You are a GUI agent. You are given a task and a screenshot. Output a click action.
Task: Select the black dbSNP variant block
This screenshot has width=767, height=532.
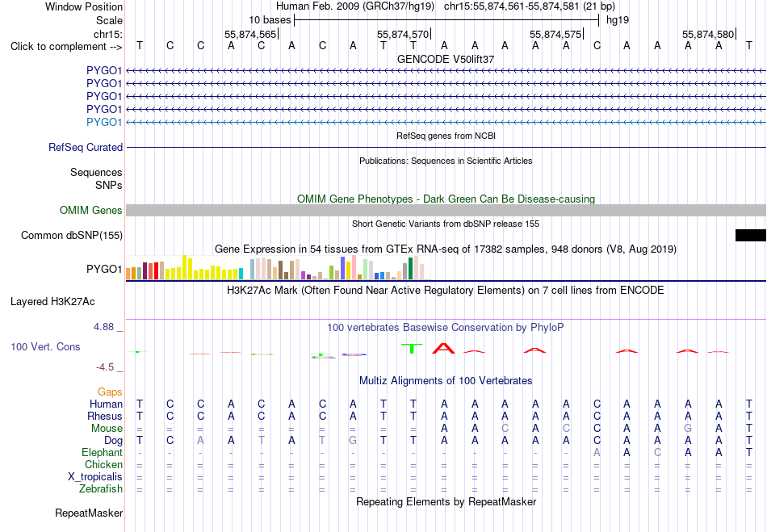pos(751,235)
